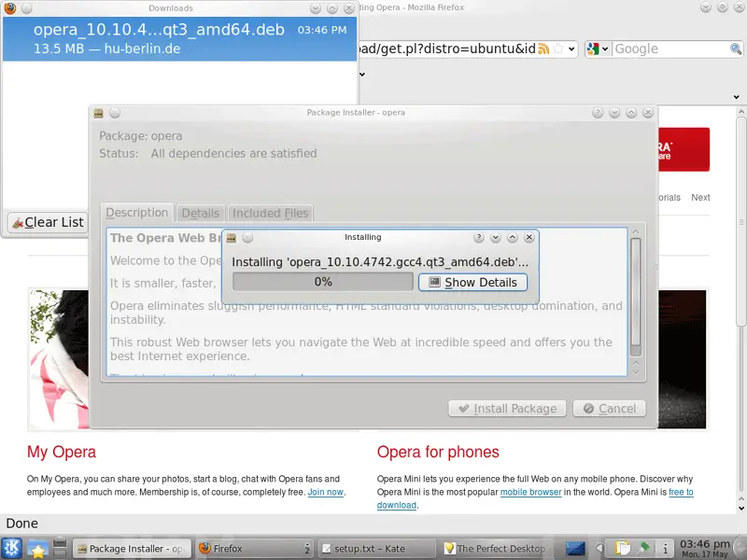Switch to the Details tab
This screenshot has height=560, width=747.
(x=200, y=213)
